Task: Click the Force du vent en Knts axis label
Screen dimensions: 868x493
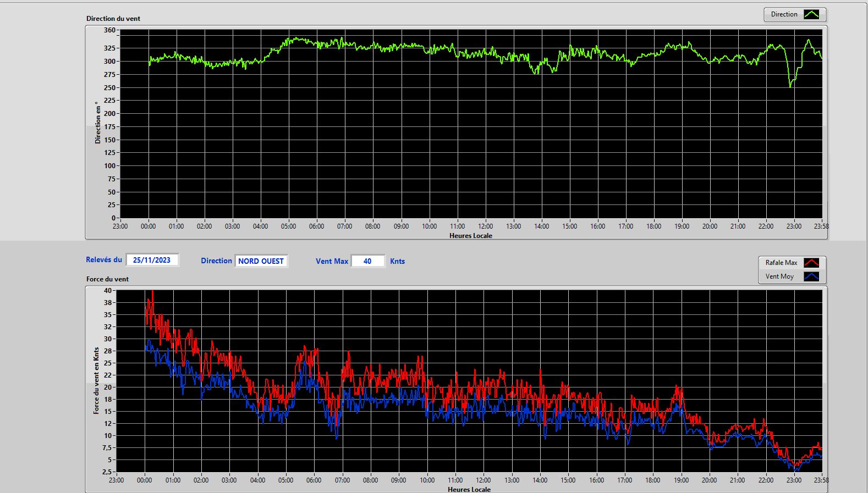Action: (x=96, y=380)
